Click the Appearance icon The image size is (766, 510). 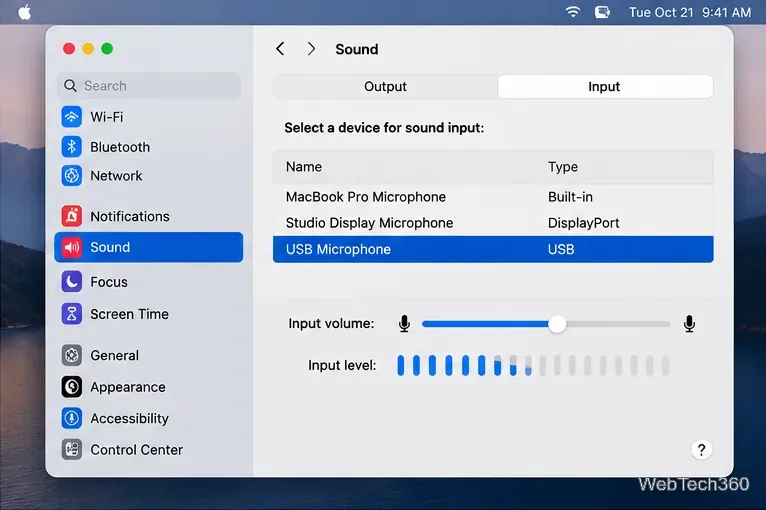[x=72, y=387]
